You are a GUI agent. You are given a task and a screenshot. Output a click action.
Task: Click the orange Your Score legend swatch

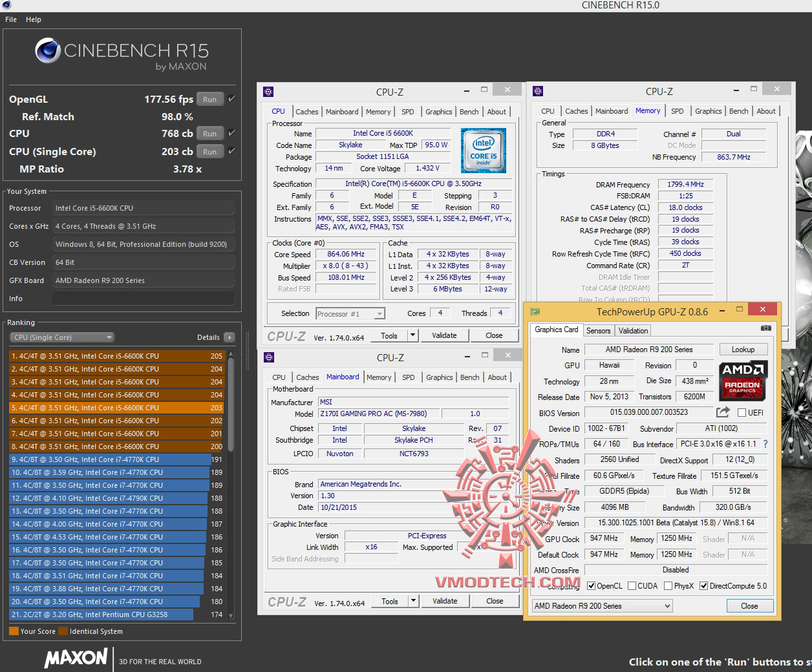pos(14,631)
